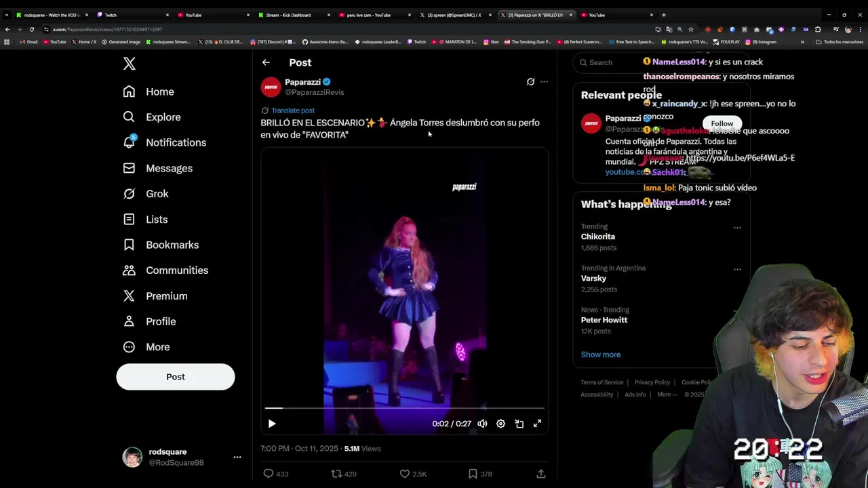
Task: Open Gmail bookmark
Action: (x=28, y=42)
